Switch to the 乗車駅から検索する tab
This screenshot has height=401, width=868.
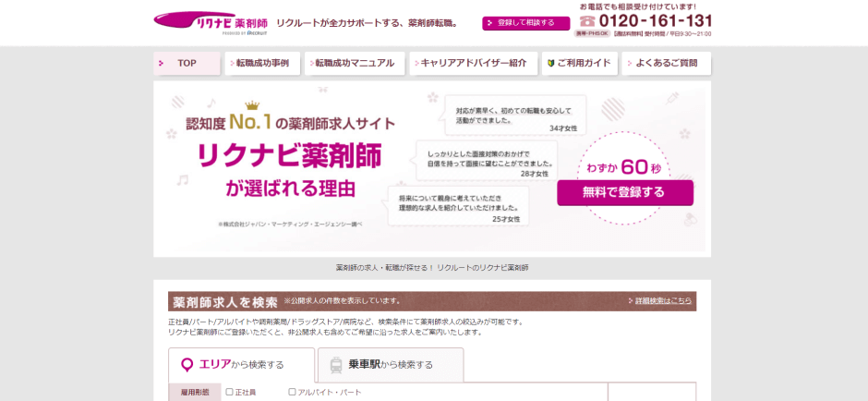pyautogui.click(x=391, y=365)
